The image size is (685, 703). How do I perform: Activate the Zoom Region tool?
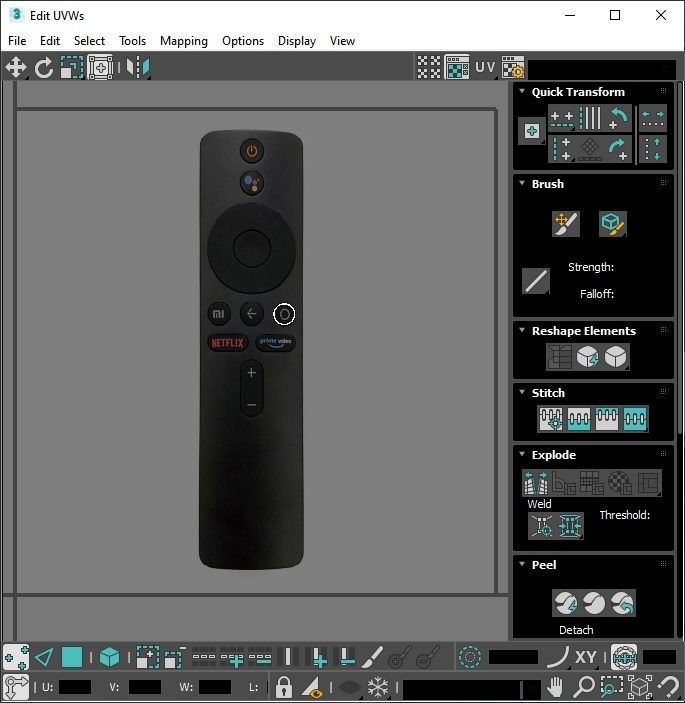click(611, 686)
